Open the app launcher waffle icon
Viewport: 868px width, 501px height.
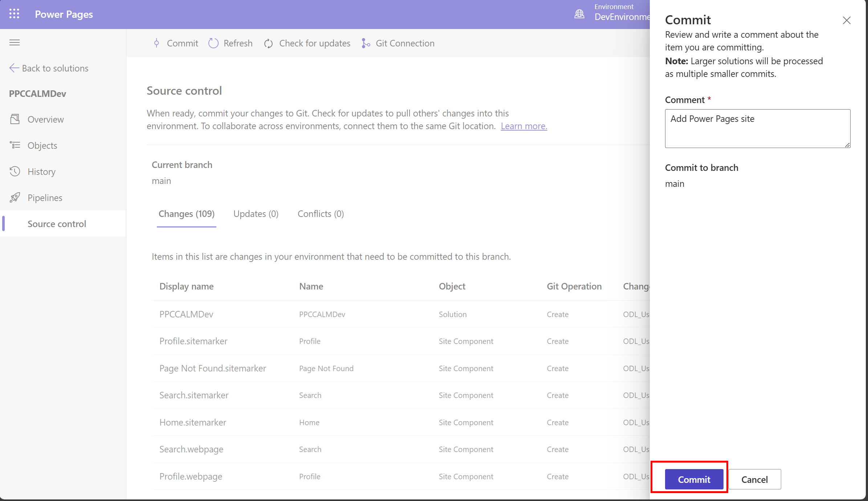[14, 14]
